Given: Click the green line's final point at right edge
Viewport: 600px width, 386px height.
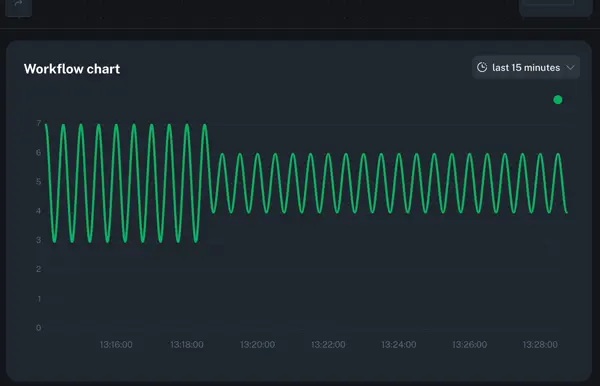Looking at the screenshot, I should (567, 212).
